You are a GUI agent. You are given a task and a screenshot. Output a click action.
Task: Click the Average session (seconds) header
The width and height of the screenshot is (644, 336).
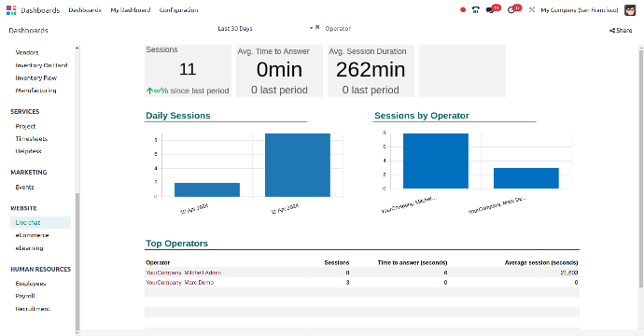[541, 263]
